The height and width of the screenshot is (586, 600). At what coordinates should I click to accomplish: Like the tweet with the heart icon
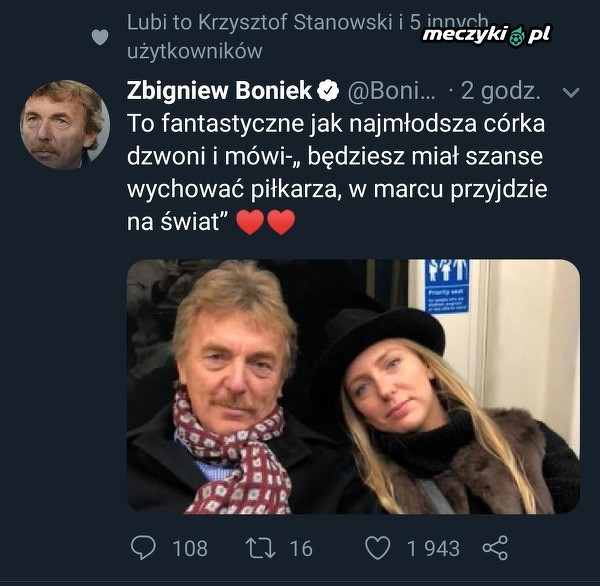(x=377, y=547)
